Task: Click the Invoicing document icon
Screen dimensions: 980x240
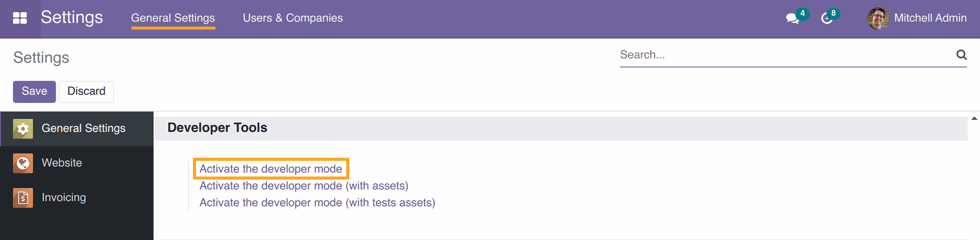Action: (23, 198)
